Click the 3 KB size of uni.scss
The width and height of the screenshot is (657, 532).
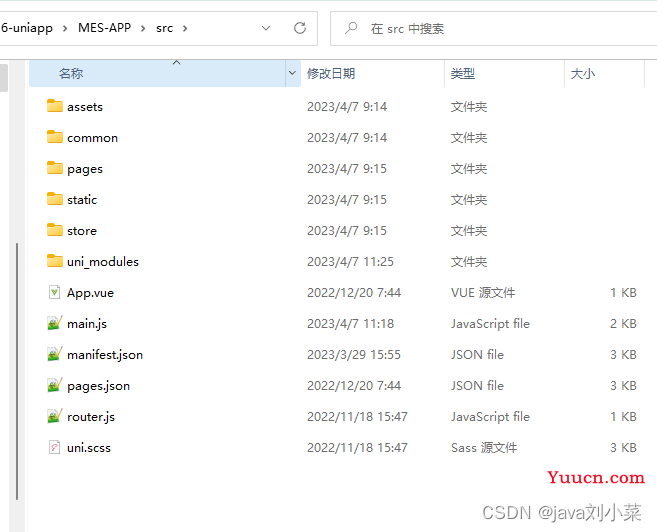click(623, 447)
